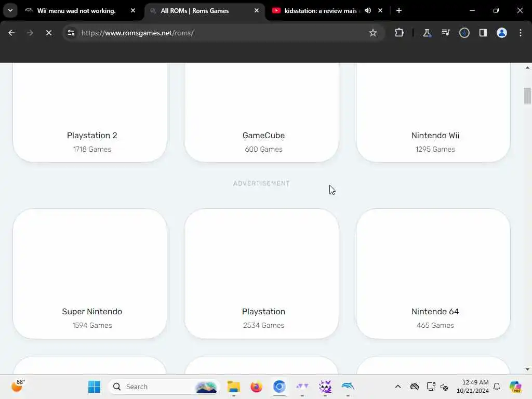Click the 1295 Games text
The width and height of the screenshot is (532, 399).
(435, 149)
